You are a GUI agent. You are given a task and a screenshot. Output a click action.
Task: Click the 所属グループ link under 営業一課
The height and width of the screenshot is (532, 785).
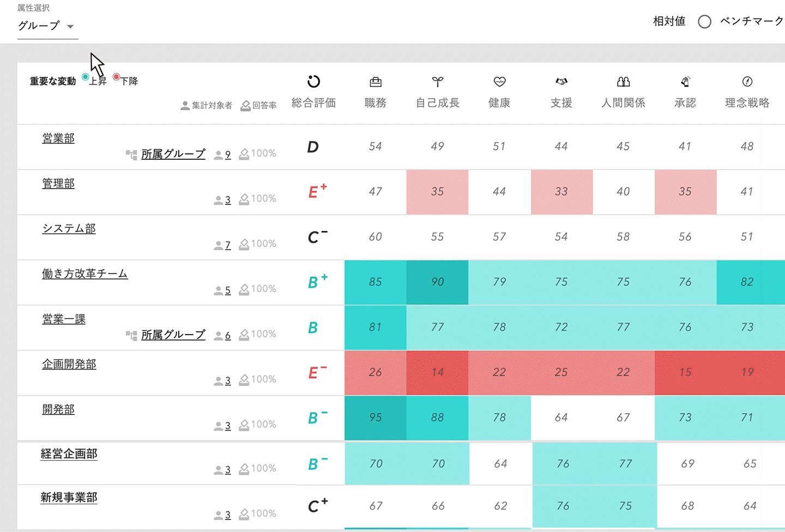pyautogui.click(x=173, y=335)
